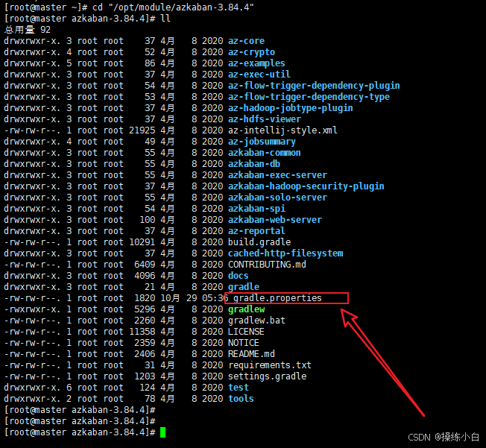Image resolution: width=486 pixels, height=448 pixels.
Task: Click the CONTRIBUTING.md file name
Action: point(267,265)
